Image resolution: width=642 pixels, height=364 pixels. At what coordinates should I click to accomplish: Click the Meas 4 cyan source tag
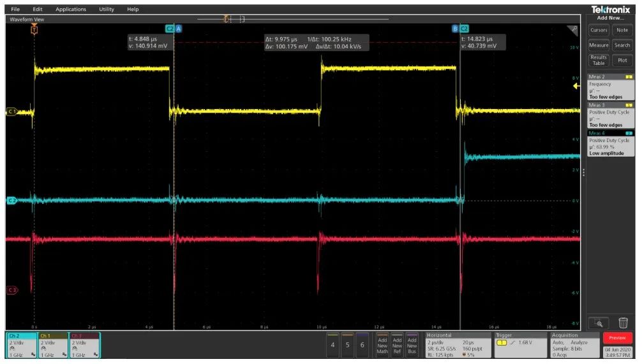[x=629, y=133]
